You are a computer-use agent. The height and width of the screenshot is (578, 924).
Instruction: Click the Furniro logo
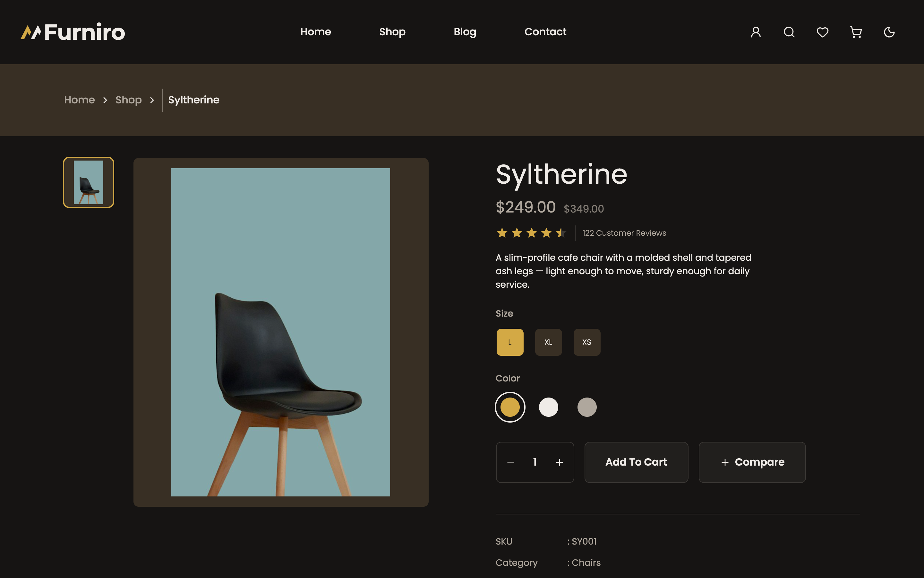tap(73, 32)
